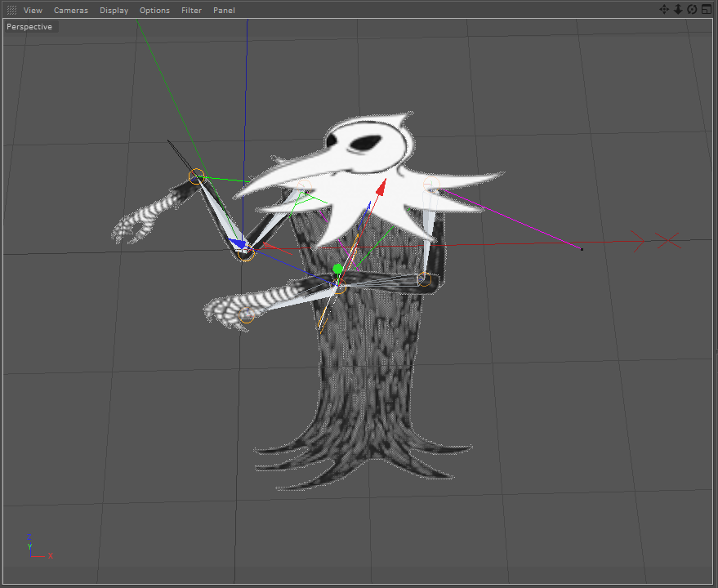Click the upper arm orange joint circle

click(x=196, y=176)
